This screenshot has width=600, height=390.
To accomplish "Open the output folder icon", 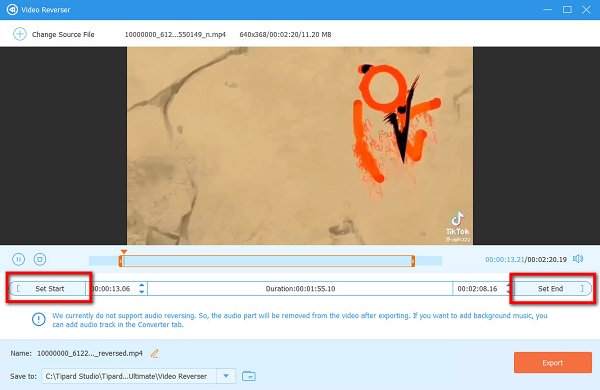I will 249,376.
